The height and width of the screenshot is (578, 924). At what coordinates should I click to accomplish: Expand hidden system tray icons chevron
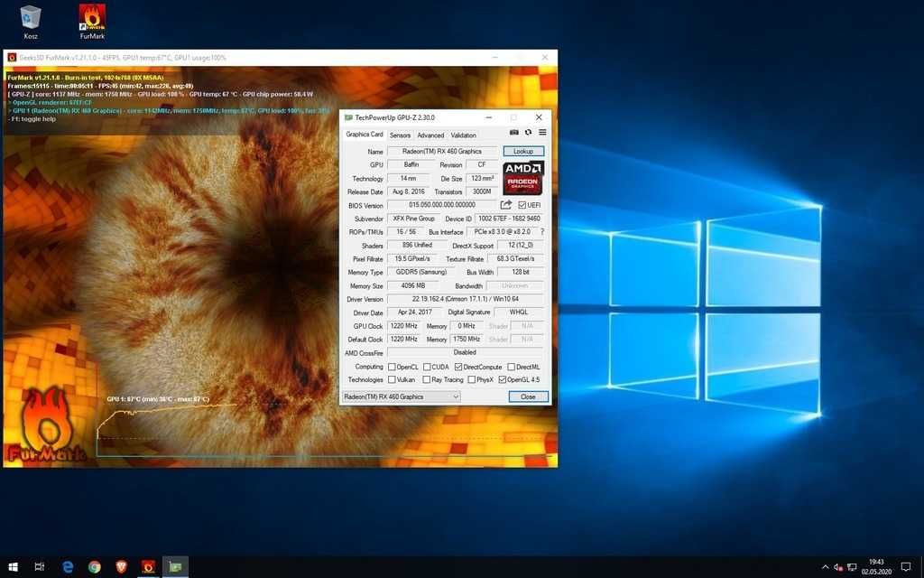pos(825,567)
